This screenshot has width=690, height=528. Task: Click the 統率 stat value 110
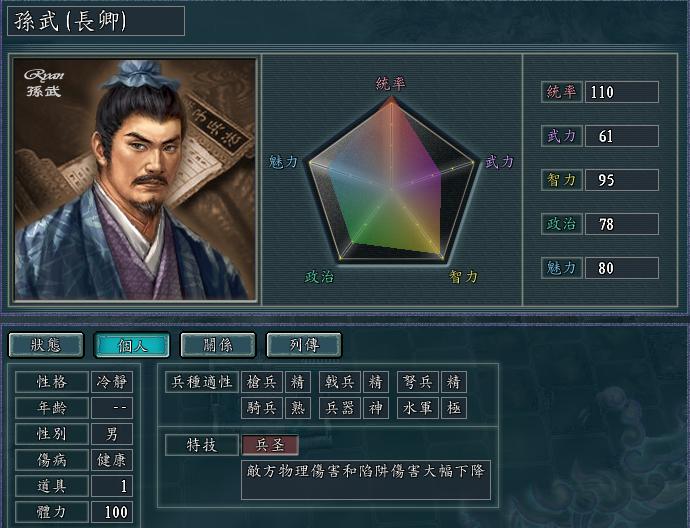click(x=621, y=92)
